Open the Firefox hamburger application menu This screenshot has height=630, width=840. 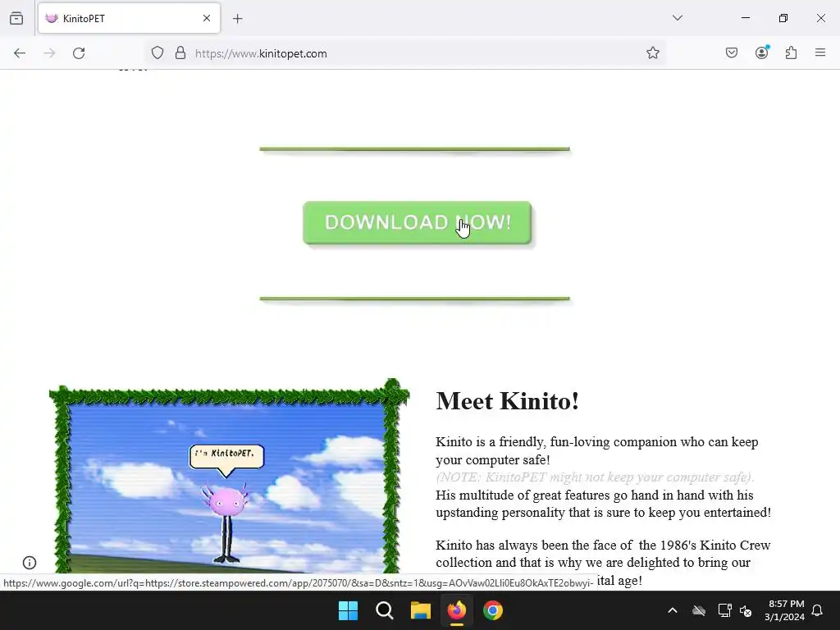(819, 52)
